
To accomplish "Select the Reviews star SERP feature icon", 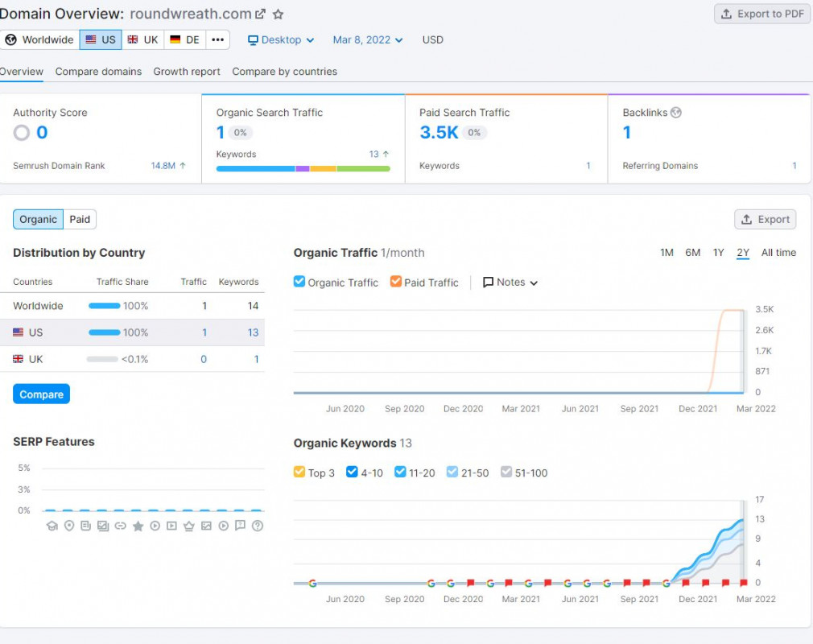I will point(138,526).
